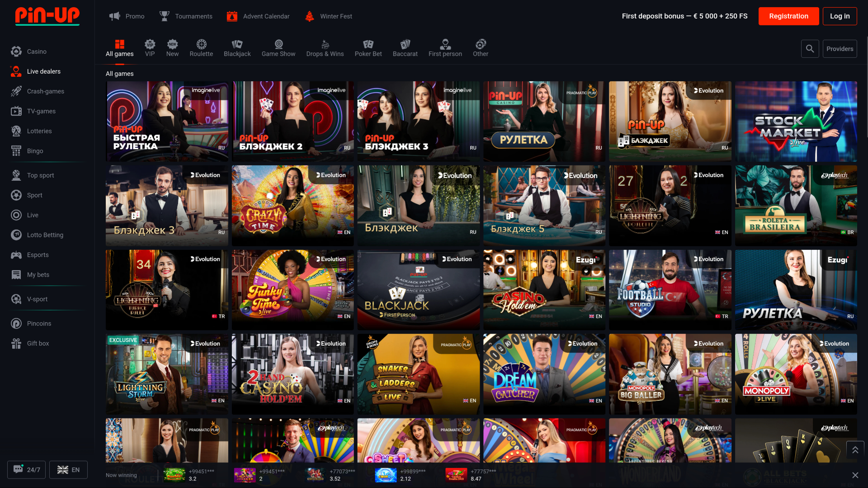Screen dimensions: 868x488
Task: Select the Gift box sidebar icon
Action: click(x=16, y=343)
